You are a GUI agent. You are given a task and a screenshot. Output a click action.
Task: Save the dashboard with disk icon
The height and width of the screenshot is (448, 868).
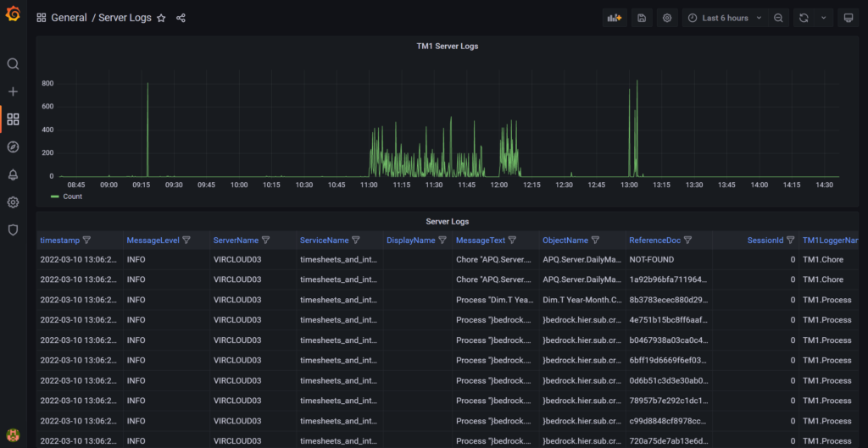642,18
